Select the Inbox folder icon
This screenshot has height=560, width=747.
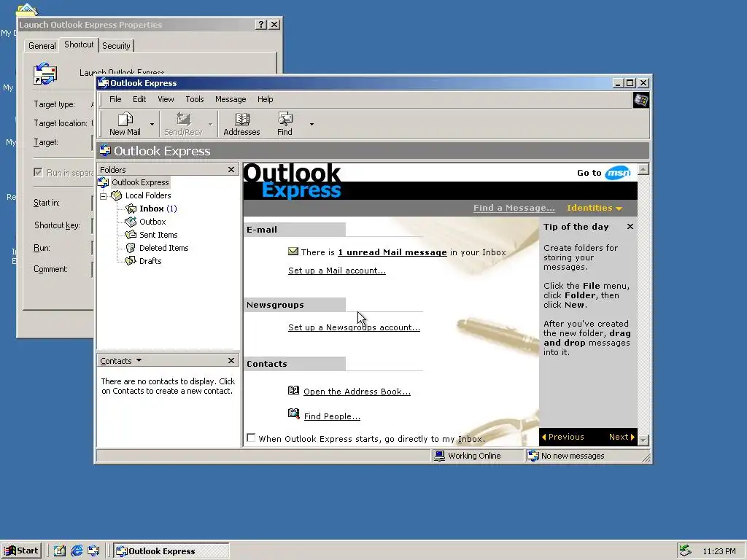pos(131,209)
